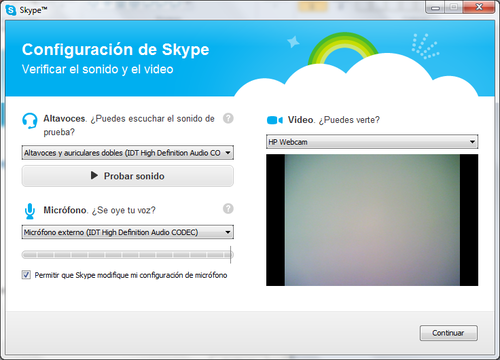
Task: Minimize the Skype window
Action: 435,7
